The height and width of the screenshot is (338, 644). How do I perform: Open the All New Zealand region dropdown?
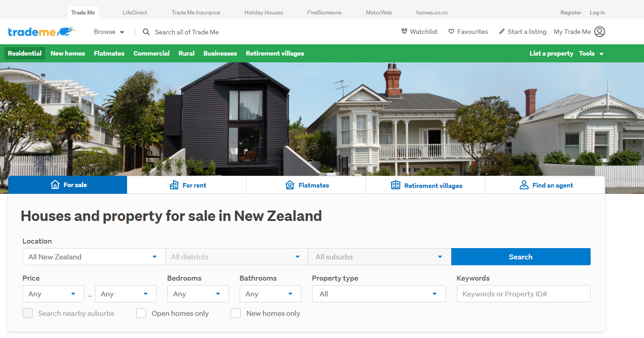tap(94, 257)
